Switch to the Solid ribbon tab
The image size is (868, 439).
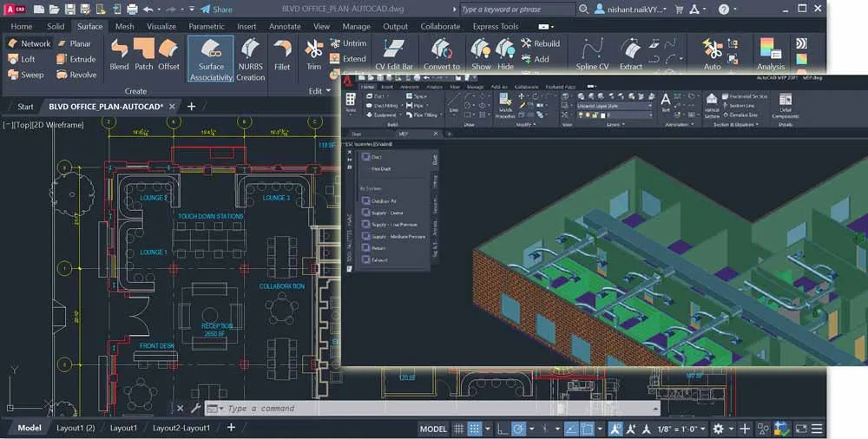[56, 26]
